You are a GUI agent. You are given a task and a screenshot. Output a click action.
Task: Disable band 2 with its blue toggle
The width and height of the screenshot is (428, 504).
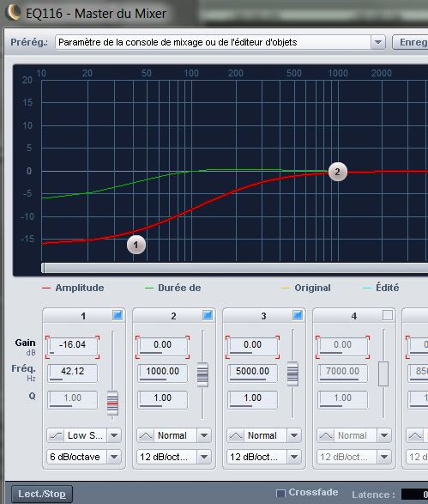click(208, 315)
